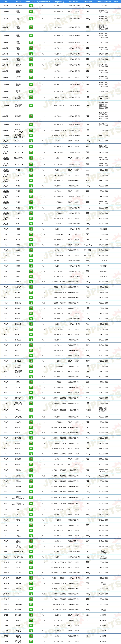Click 'JEEP' brand cell in Renegade 103kW row
Screen dimensions: 121x644
6,552
